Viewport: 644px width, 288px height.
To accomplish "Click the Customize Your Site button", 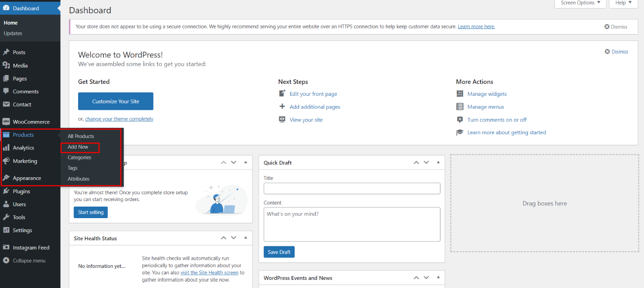I will point(116,101).
